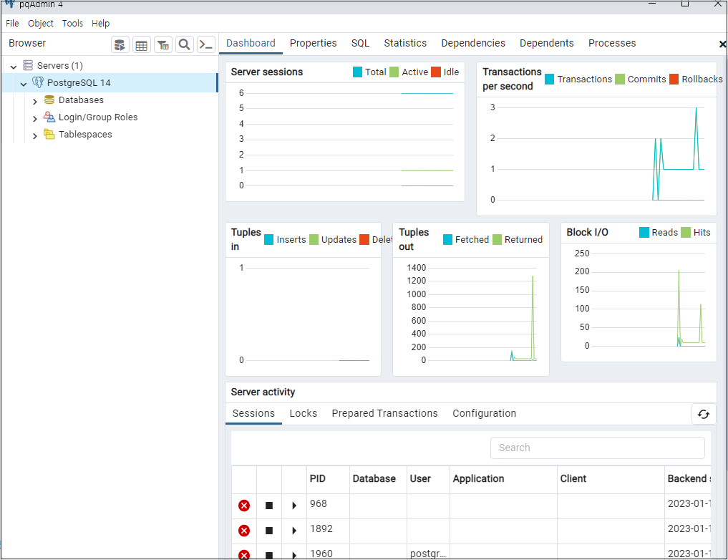Collapse the PostgreSQL 14 node
728x560 pixels.
(23, 84)
